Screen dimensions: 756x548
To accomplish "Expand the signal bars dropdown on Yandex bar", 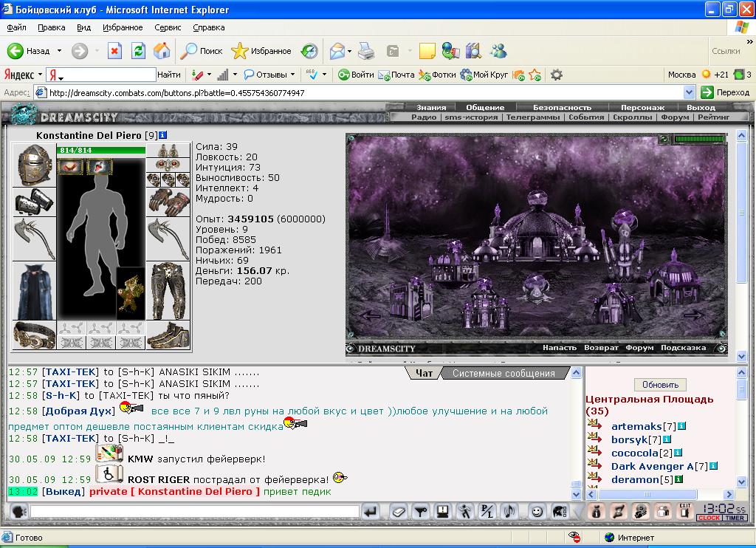I will (x=235, y=75).
